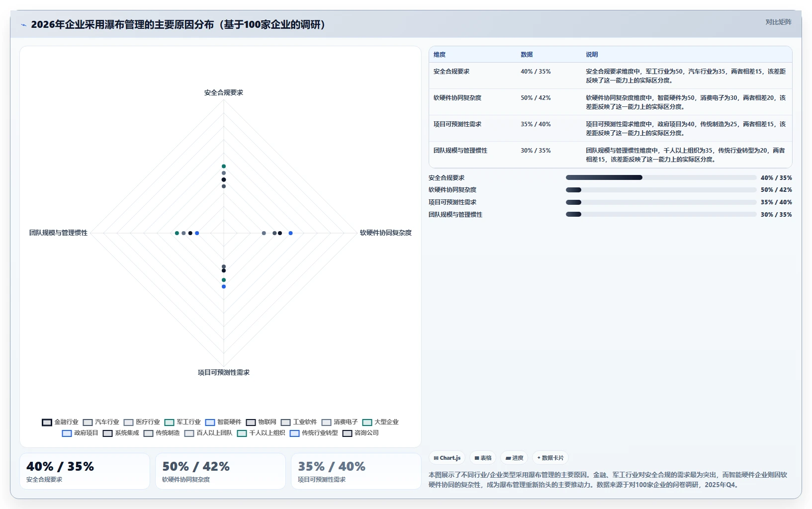Click the 安全合规要求 progress bar

[661, 177]
